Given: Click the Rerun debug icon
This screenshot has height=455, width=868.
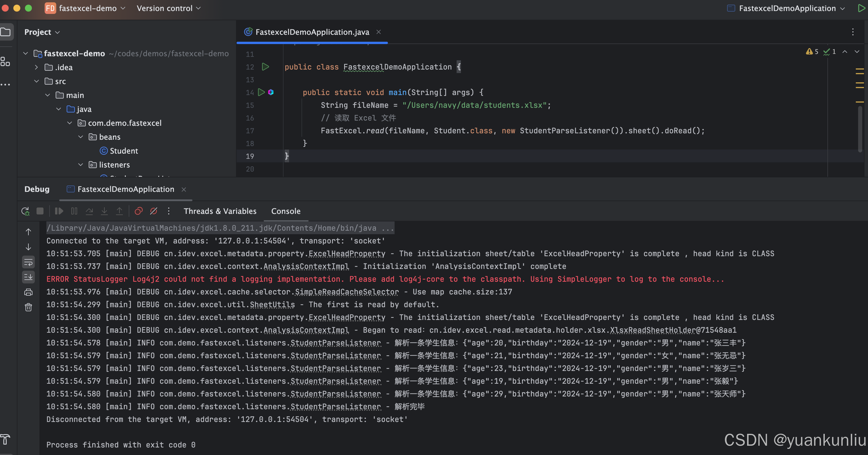Looking at the screenshot, I should tap(25, 211).
